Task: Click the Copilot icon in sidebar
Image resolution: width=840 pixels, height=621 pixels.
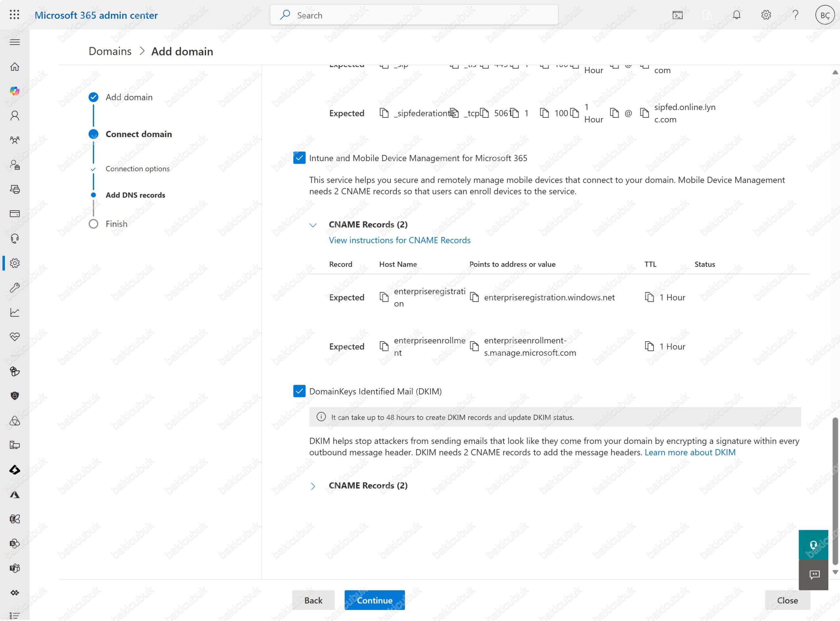Action: click(x=15, y=91)
